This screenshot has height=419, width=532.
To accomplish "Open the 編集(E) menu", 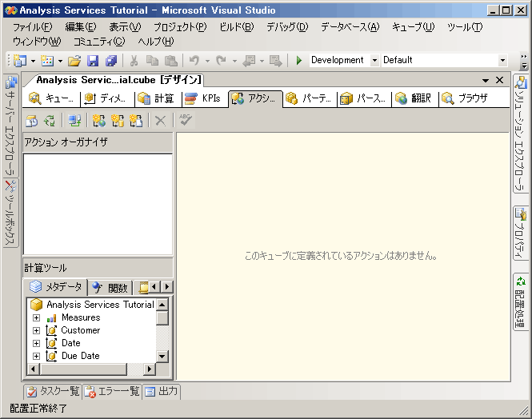I will coord(81,26).
